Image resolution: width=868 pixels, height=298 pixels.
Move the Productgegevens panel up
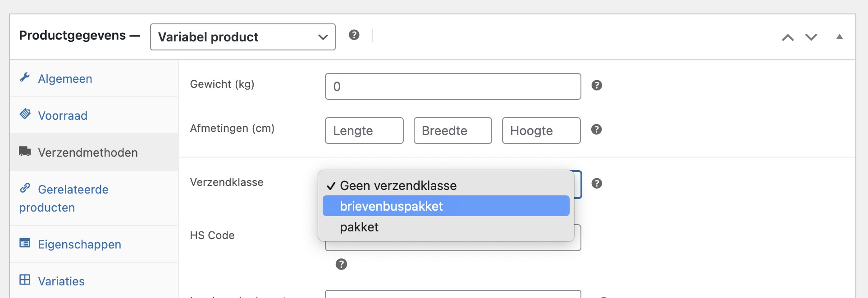[x=788, y=37]
